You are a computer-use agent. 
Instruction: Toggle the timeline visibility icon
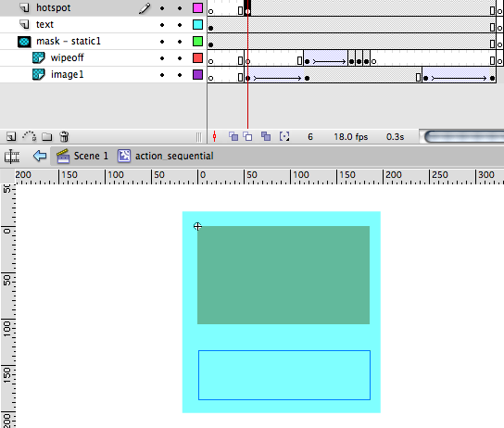coord(12,157)
